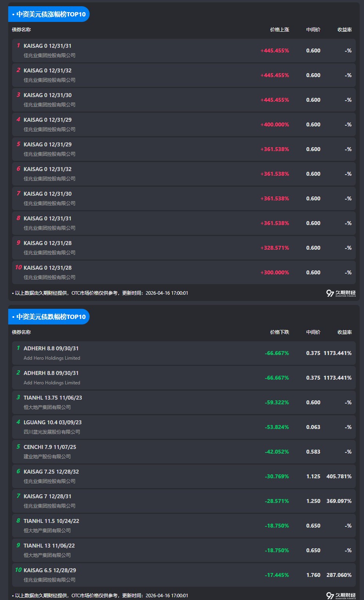Viewport: 364px width, 600px height.
Task: Open the rank 1 loser ADHERH 8.8 09/30/31
Action: pyautogui.click(x=51, y=348)
